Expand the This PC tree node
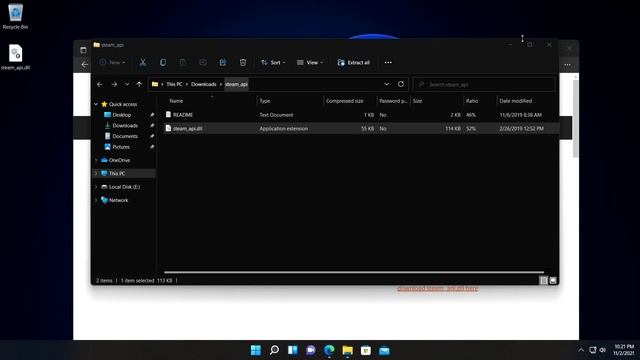Viewport: 640px width, 360px height. coord(96,173)
